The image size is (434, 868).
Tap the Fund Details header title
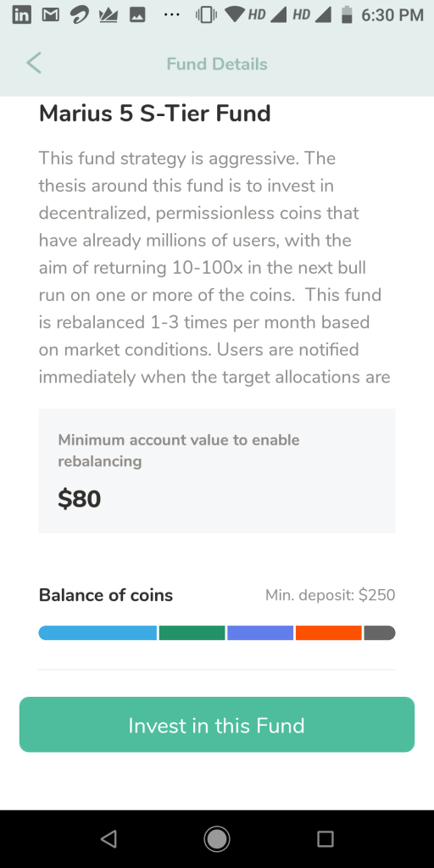(x=217, y=64)
